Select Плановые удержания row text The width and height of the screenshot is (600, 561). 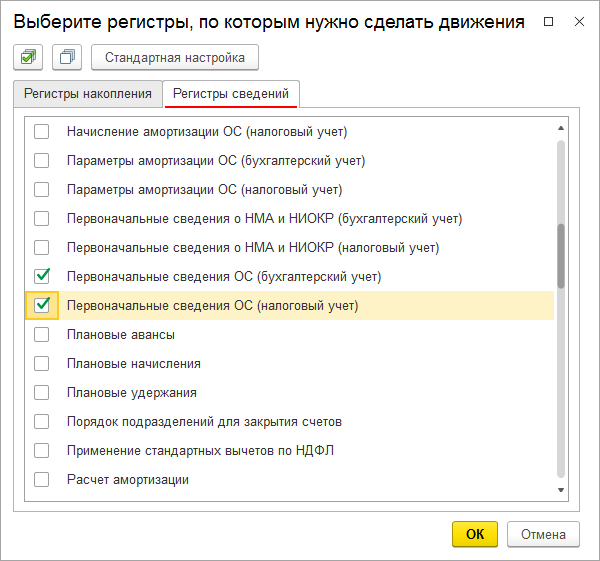click(131, 392)
